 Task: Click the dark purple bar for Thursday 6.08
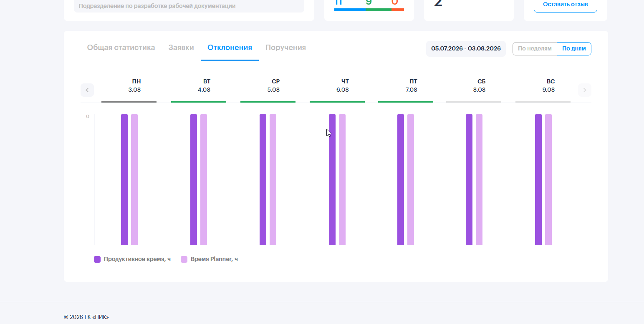point(332,179)
